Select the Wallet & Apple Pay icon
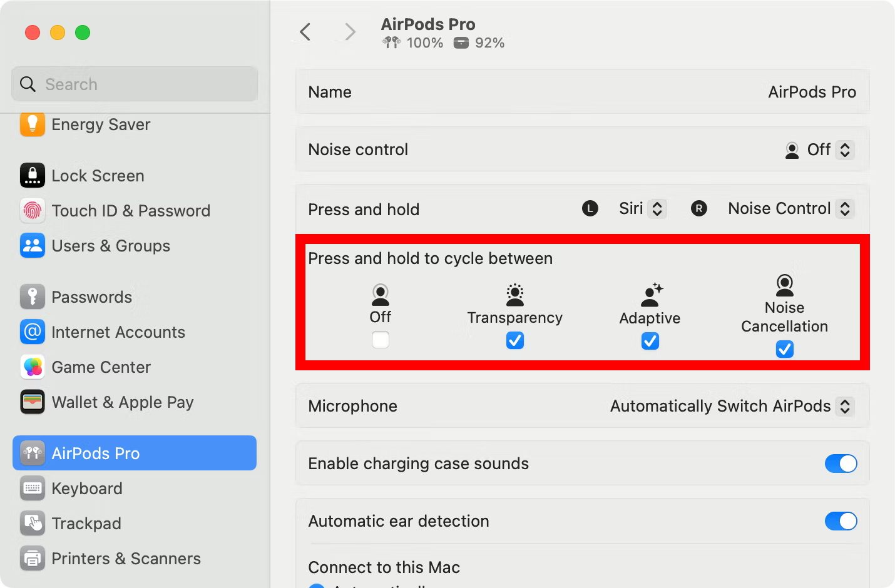The width and height of the screenshot is (895, 588). click(x=32, y=402)
